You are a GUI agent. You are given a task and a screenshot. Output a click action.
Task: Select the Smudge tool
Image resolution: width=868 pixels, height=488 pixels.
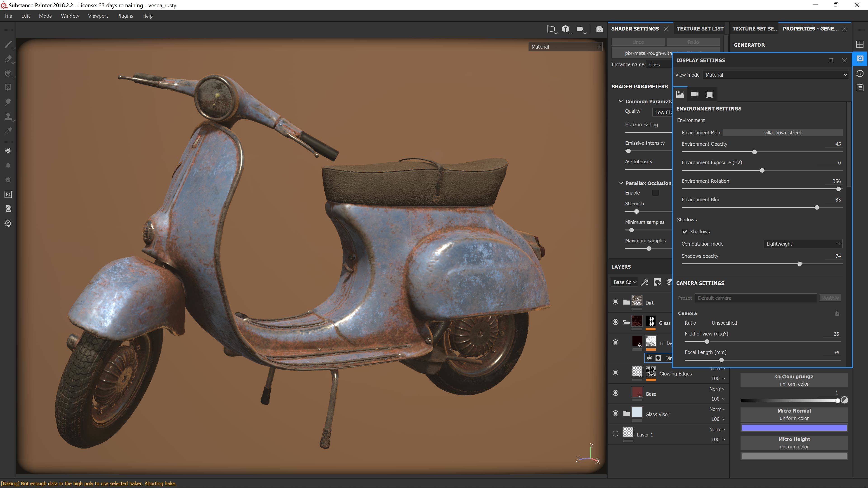(x=8, y=102)
